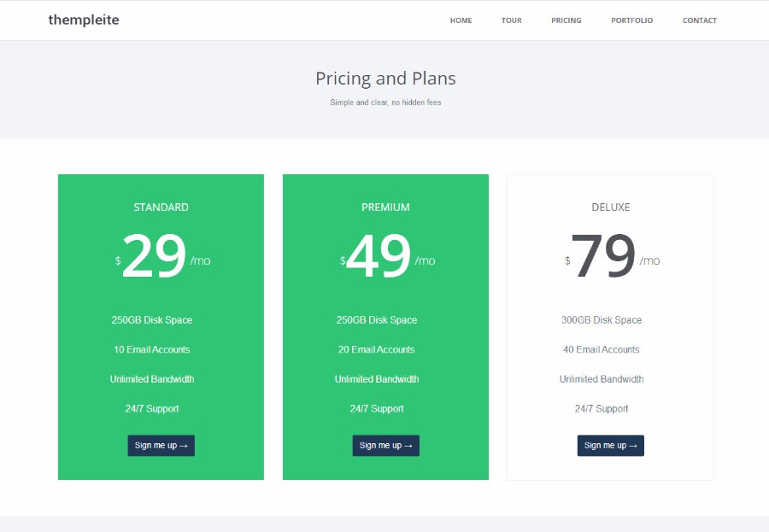Navigate to the Contact page
The width and height of the screenshot is (769, 532).
699,20
